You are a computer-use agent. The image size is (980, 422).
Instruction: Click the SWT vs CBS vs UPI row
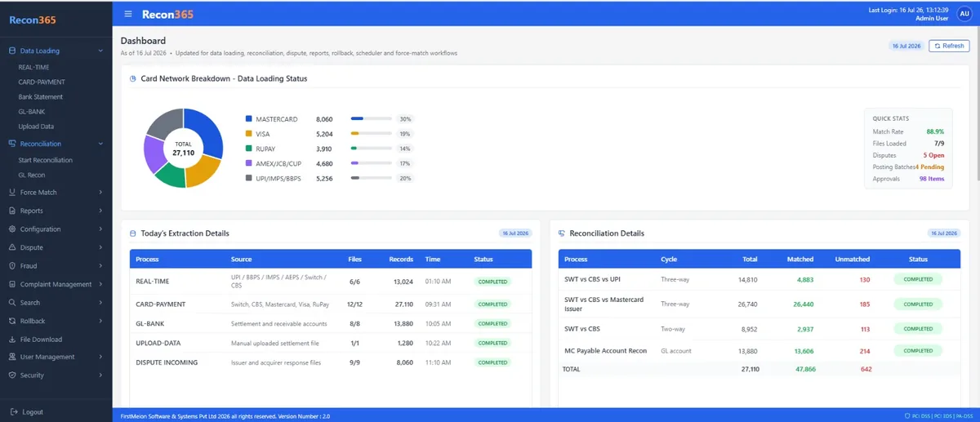click(x=760, y=279)
